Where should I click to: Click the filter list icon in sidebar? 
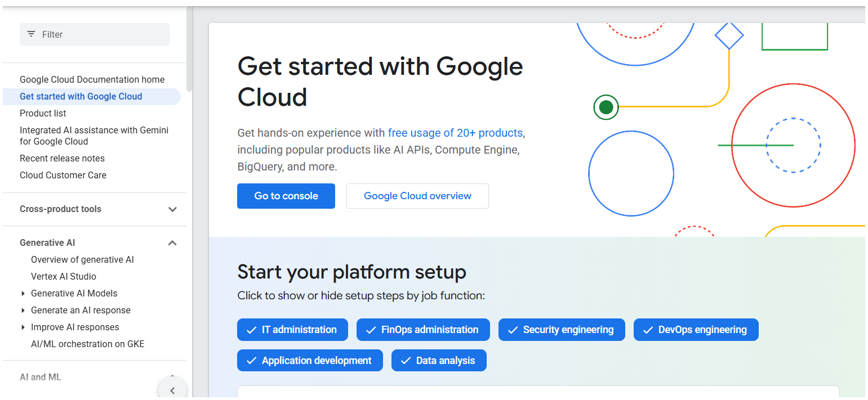coord(31,34)
